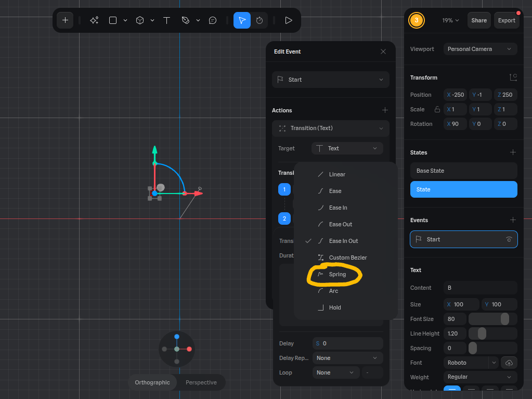Click the green Y-axis gizmo arrow
Viewport: 532px width, 399px height.
(x=155, y=150)
